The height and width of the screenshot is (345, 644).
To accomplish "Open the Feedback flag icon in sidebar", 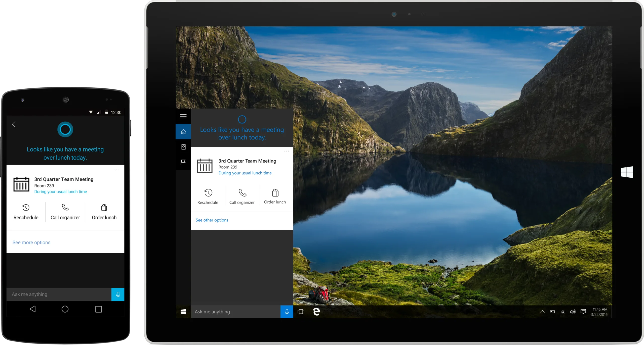I will click(183, 162).
